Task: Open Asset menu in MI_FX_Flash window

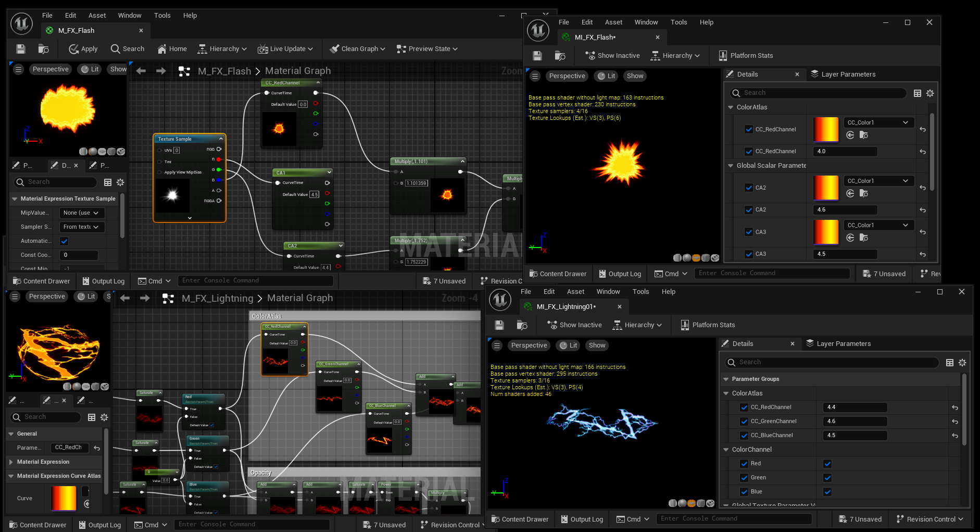Action: click(x=613, y=22)
